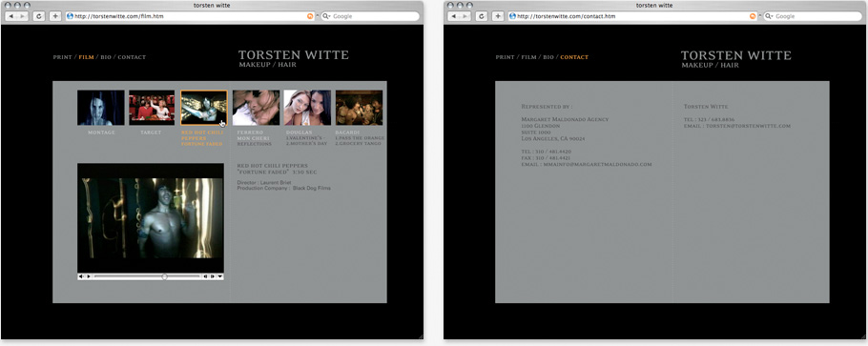Select the Montage video thumbnail
Image resolution: width=868 pixels, height=346 pixels.
101,108
